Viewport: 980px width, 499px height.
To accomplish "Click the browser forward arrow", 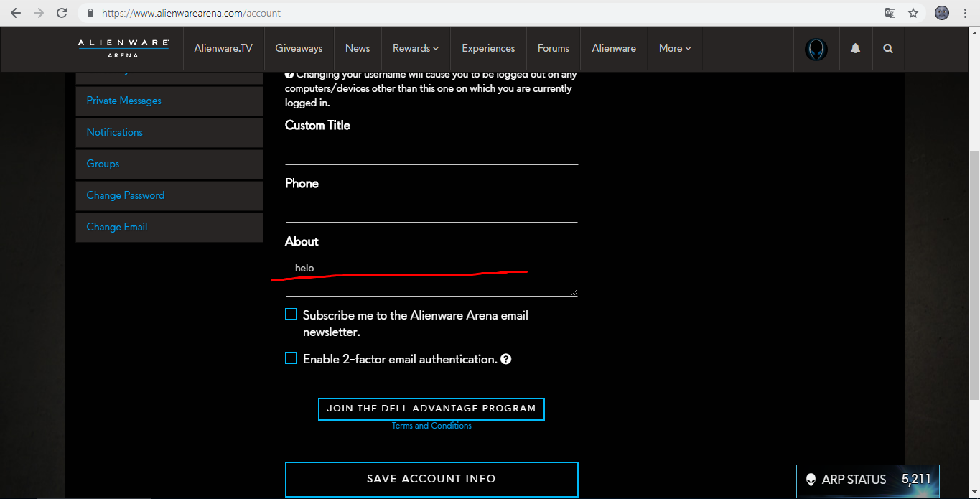I will tap(39, 13).
